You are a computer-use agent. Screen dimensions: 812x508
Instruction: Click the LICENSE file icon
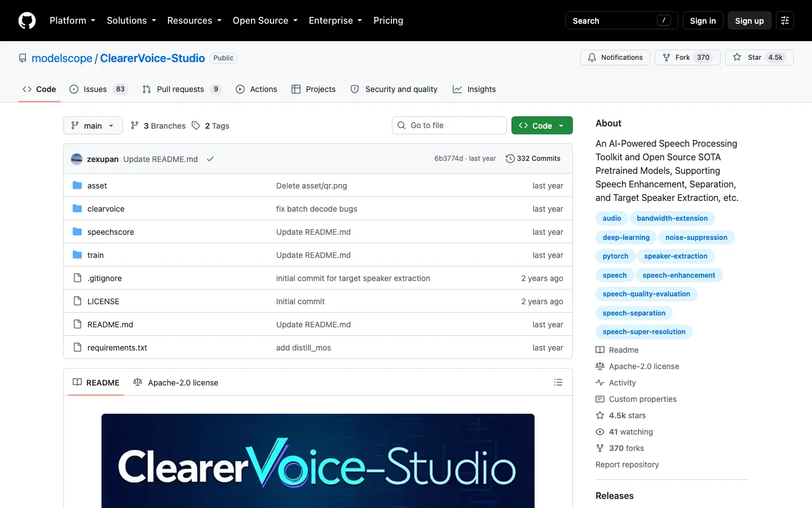pos(77,301)
